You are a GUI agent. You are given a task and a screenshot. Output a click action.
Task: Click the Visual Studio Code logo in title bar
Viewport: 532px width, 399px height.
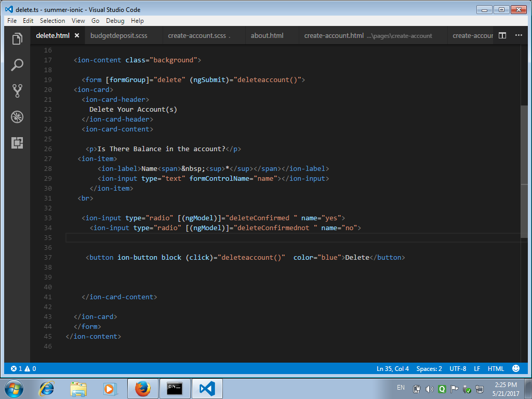click(x=9, y=9)
